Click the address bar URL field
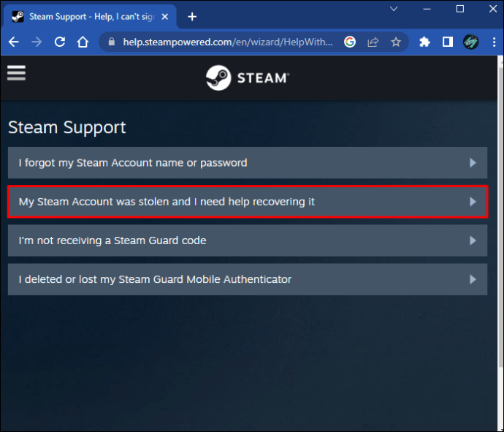Screen dimensions: 504x432 click(x=226, y=42)
